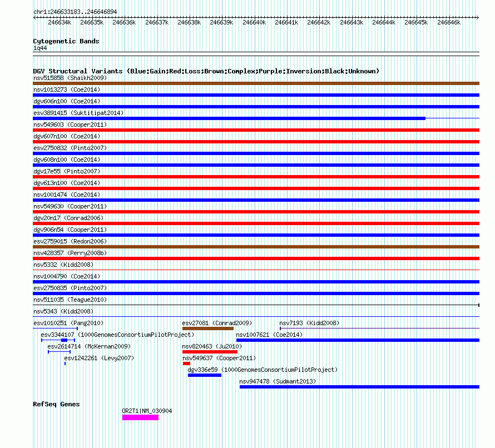Select the dgv607n100 (Coe2014) label
The width and height of the screenshot is (495, 448).
67,136
